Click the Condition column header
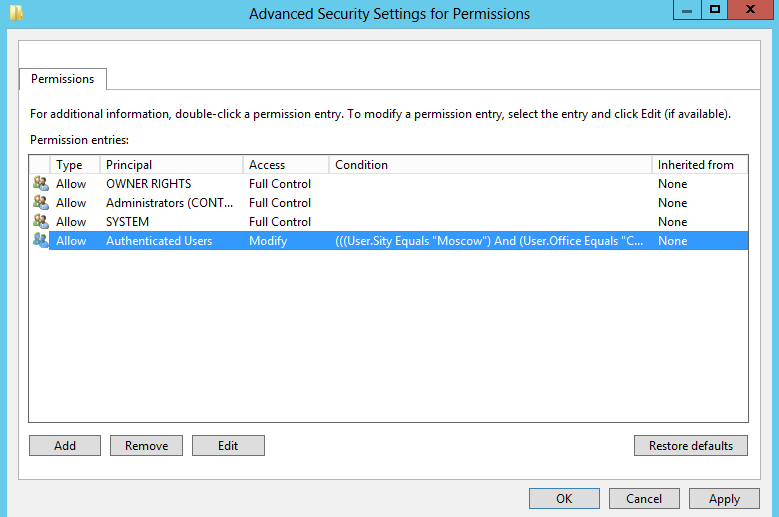The width and height of the screenshot is (779, 517). click(x=490, y=164)
